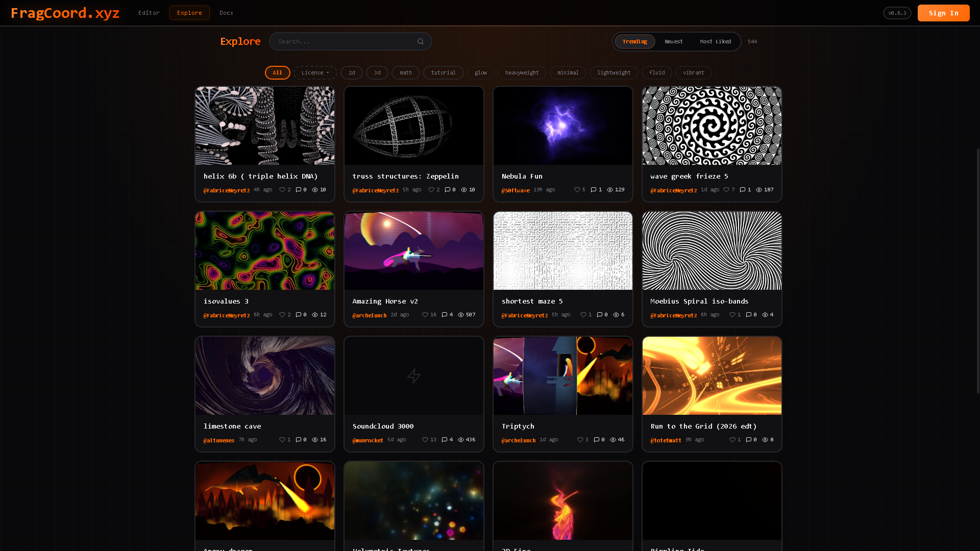
Task: Click lightning placeholder icon on Soundcloud 3000
Action: tap(414, 376)
